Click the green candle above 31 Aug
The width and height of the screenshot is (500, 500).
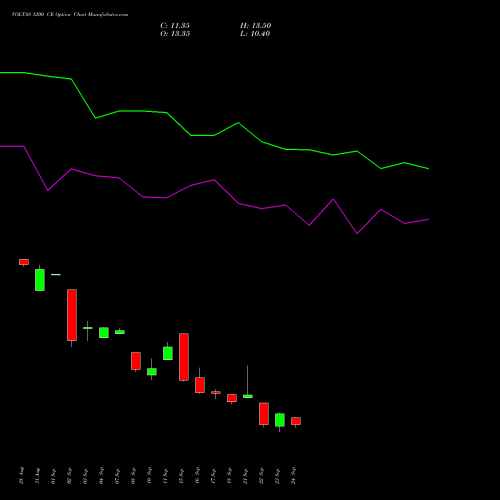click(x=40, y=280)
